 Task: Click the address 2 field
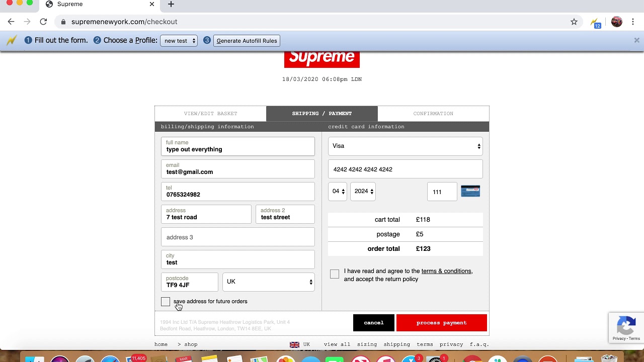(285, 214)
